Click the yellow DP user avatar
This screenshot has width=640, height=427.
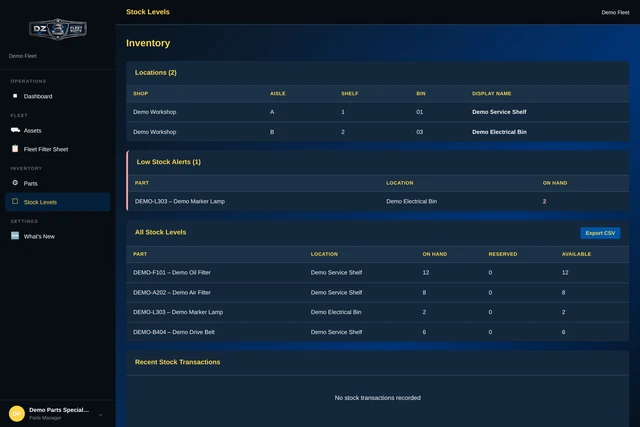tap(17, 414)
